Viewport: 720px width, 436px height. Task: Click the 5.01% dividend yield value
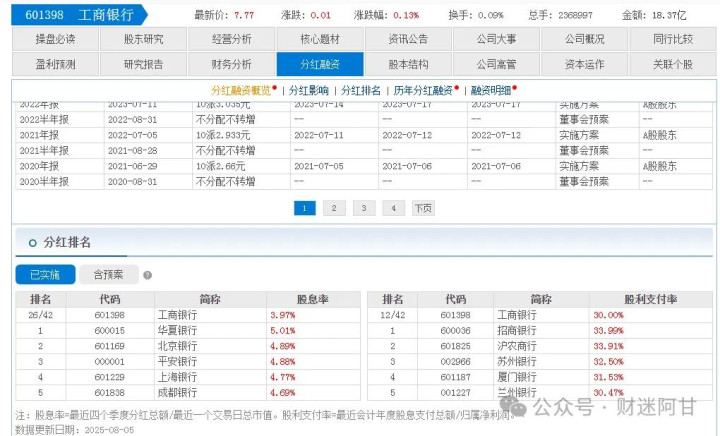click(282, 331)
